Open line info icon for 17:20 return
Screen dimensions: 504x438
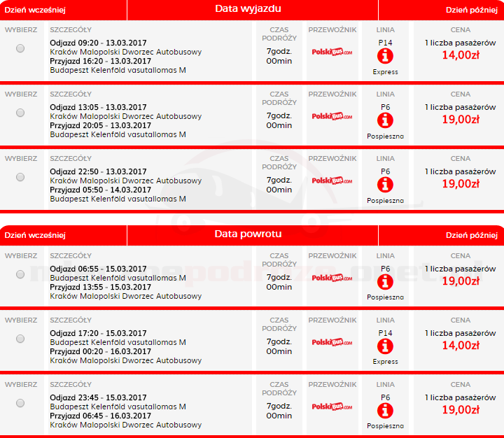[385, 346]
